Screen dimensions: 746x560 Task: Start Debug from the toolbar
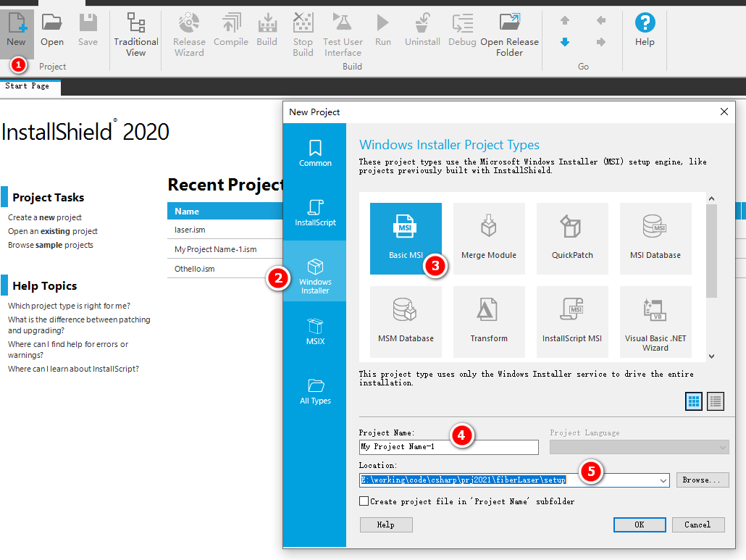[462, 30]
